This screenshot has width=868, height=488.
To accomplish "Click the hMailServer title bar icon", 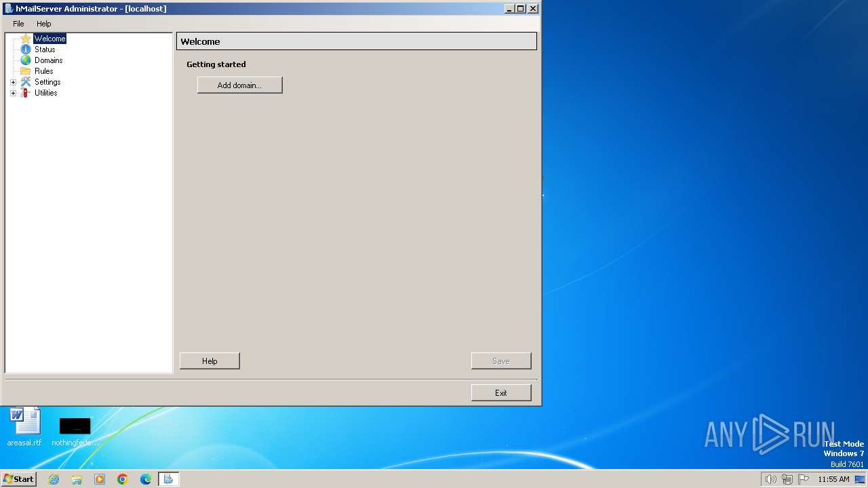I will coord(8,9).
